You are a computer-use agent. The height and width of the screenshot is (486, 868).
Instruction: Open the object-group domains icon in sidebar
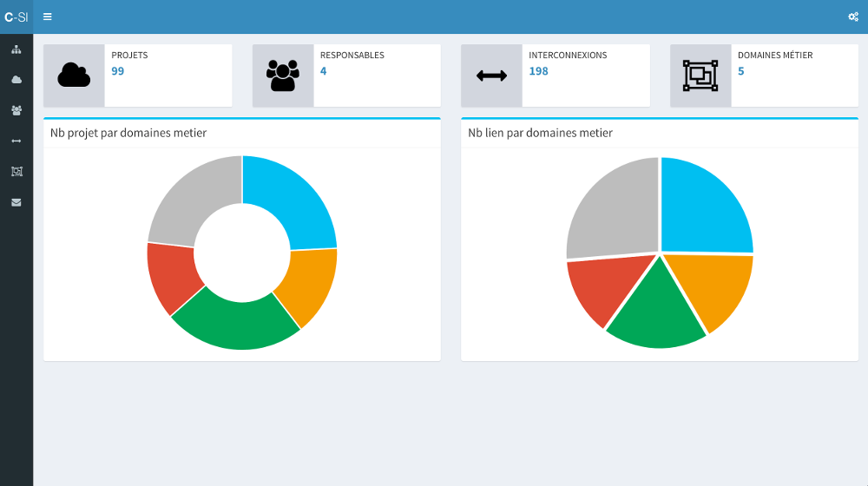(x=16, y=171)
